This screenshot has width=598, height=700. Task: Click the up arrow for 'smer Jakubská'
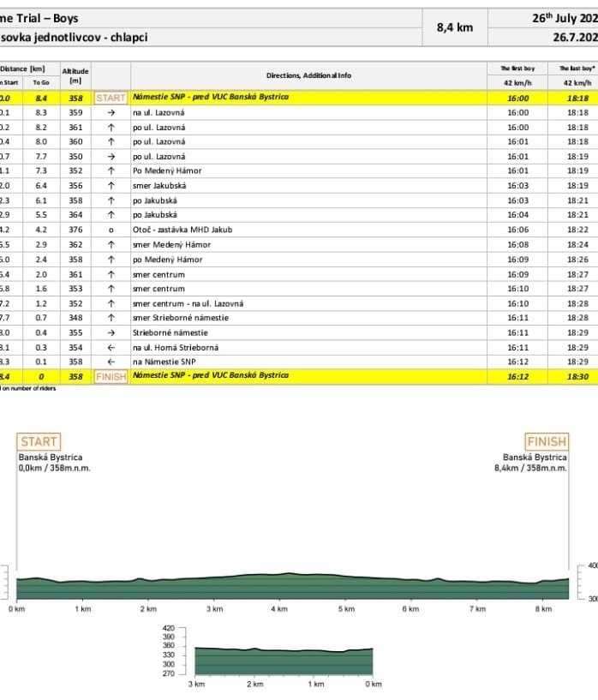[111, 185]
